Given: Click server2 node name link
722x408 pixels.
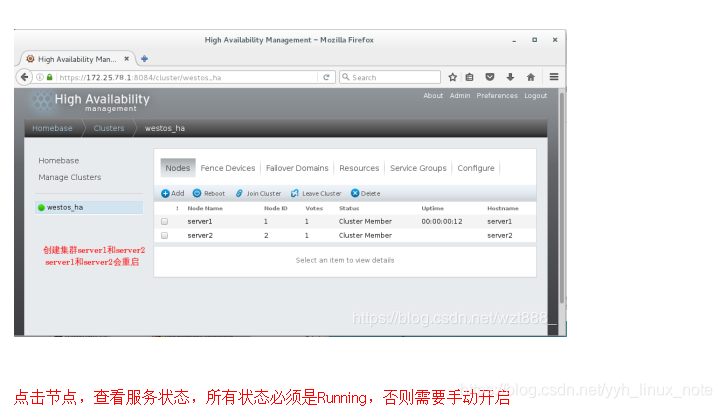Looking at the screenshot, I should (200, 235).
